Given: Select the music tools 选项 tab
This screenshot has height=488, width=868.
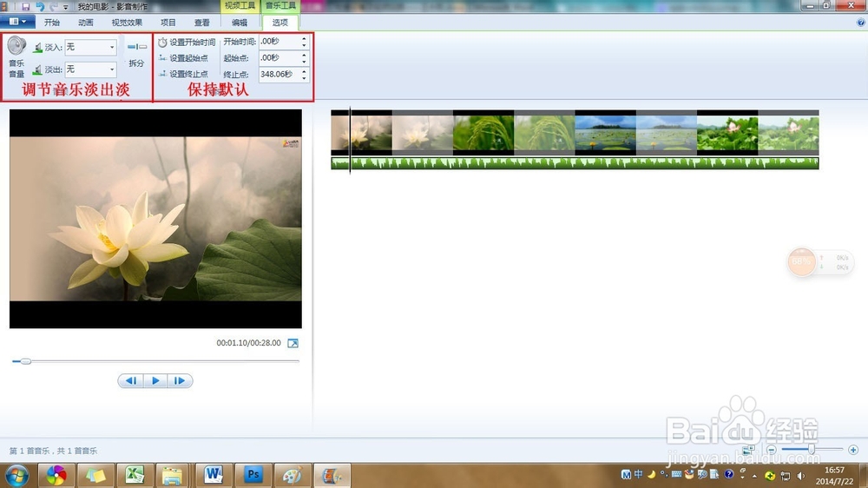Looking at the screenshot, I should point(280,23).
